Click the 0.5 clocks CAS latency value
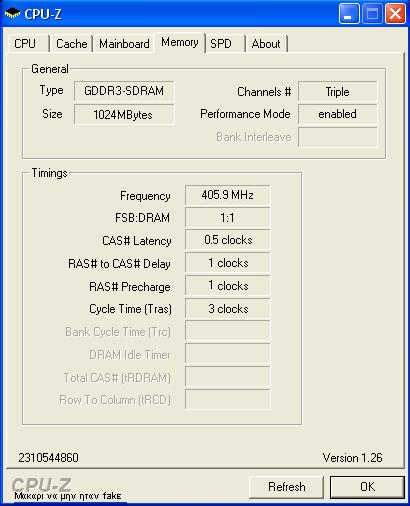410x506 pixels. pyautogui.click(x=227, y=240)
